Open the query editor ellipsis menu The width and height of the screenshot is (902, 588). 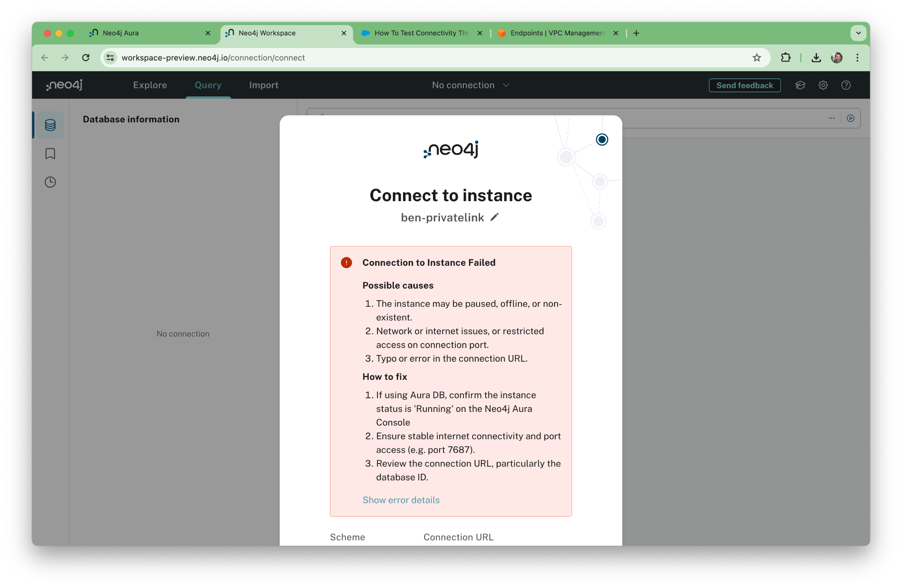pyautogui.click(x=832, y=118)
